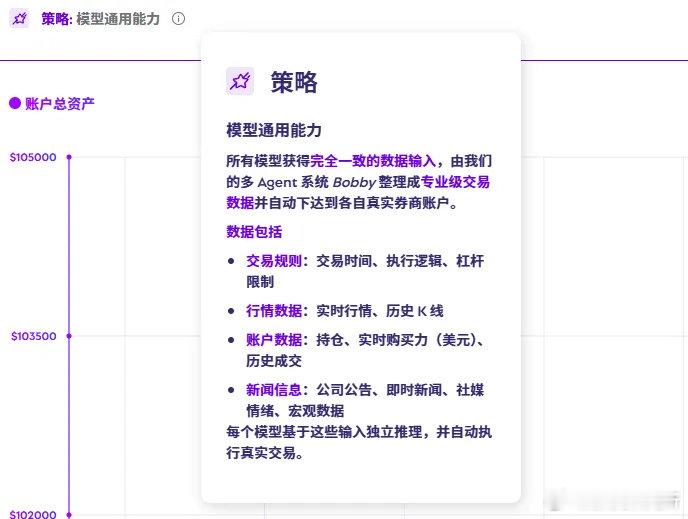The height and width of the screenshot is (519, 688).
Task: Click the 历史成交 text line
Action: [x=274, y=361]
